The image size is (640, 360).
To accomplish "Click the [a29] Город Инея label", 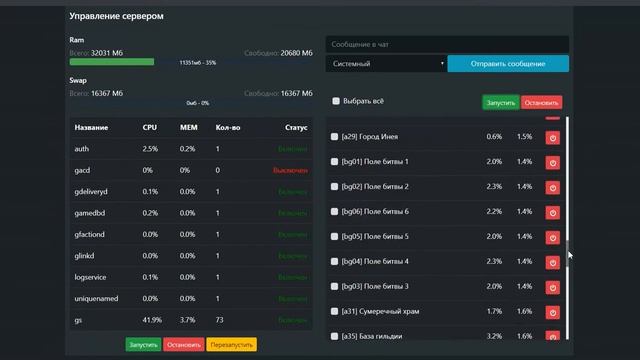I will click(x=370, y=136).
